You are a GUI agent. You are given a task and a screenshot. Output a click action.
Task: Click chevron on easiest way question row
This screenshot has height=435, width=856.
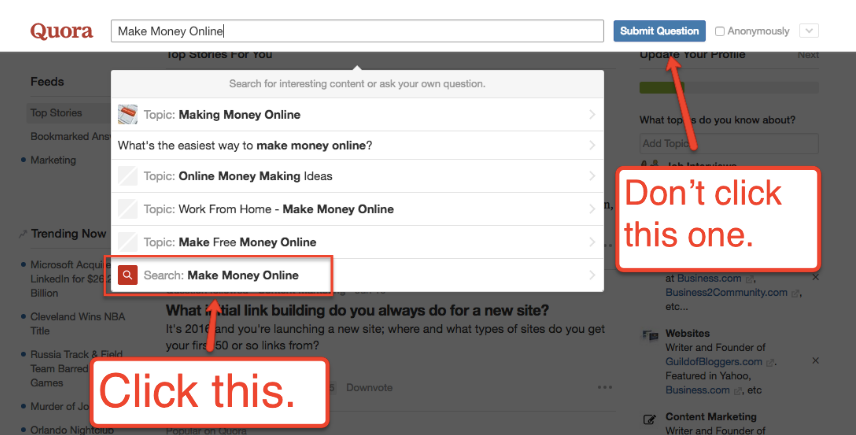pyautogui.click(x=592, y=146)
